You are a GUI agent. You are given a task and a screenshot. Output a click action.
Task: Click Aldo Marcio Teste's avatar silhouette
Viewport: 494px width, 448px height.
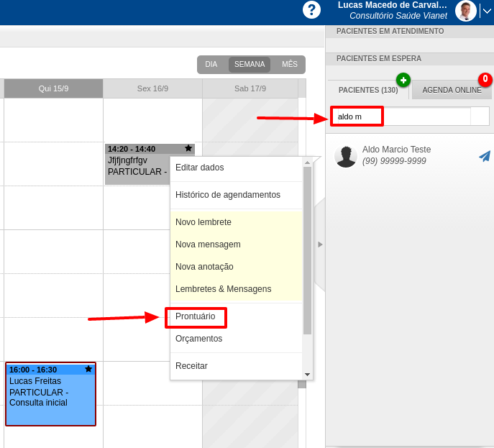346,157
